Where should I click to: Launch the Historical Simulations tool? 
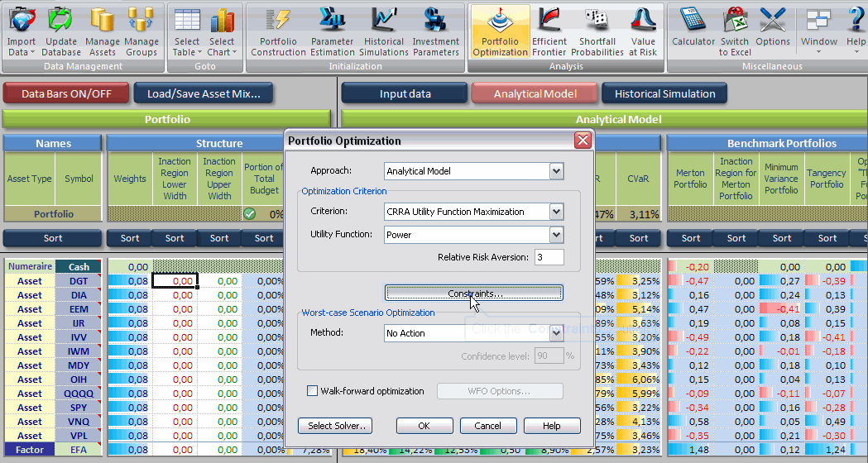tap(384, 20)
